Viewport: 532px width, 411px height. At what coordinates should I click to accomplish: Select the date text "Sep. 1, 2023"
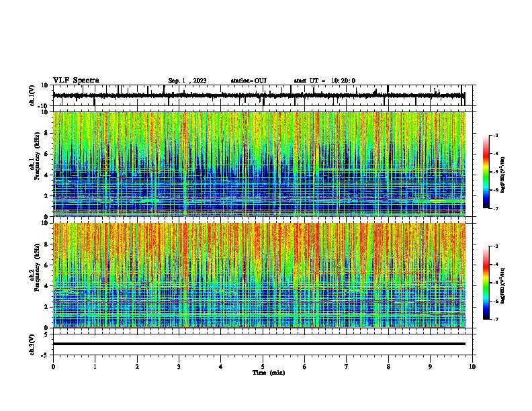point(187,81)
